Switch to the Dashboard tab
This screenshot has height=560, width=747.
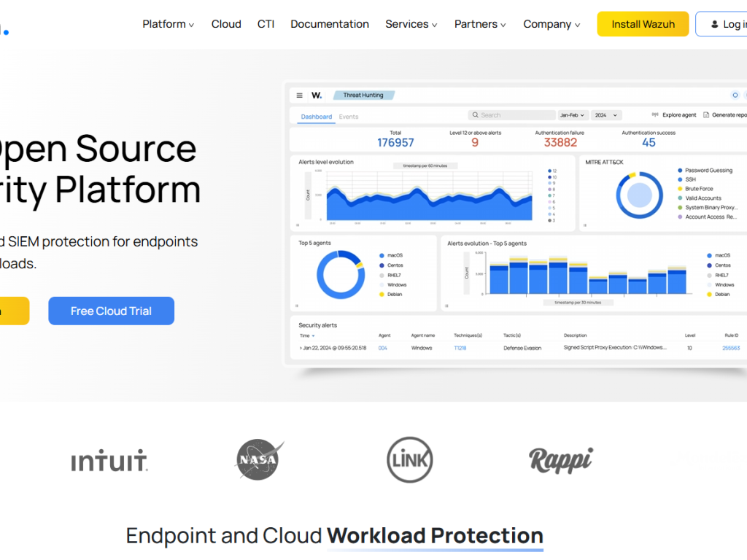[317, 117]
